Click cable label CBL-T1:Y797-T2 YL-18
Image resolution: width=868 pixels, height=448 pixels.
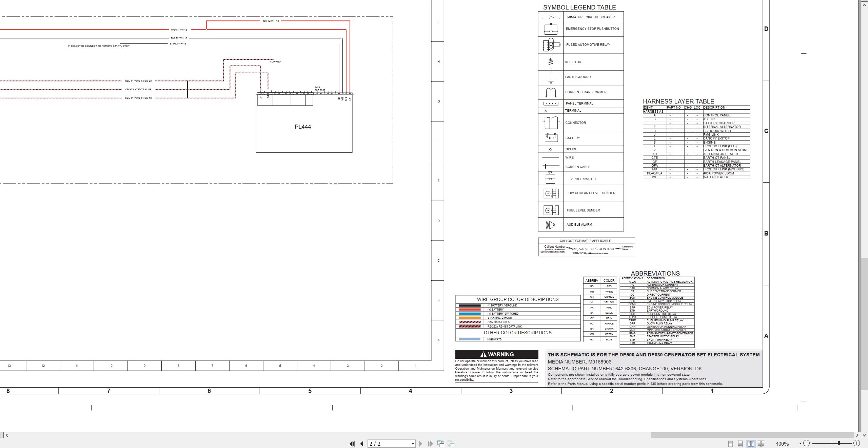[x=138, y=90]
